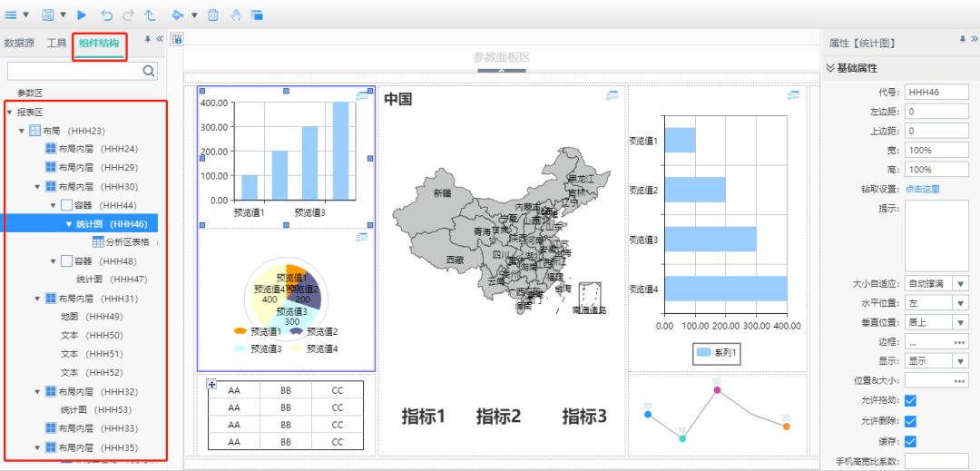This screenshot has height=471, width=980.
Task: Click the paint bucket fill icon
Action: click(178, 15)
